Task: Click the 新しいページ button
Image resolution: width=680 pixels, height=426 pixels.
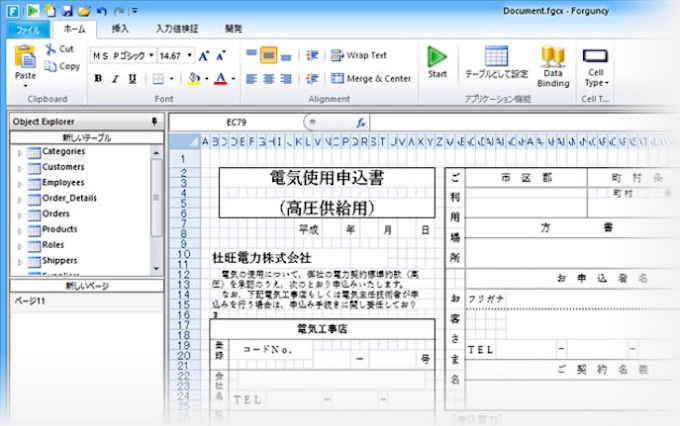Action: tap(81, 285)
